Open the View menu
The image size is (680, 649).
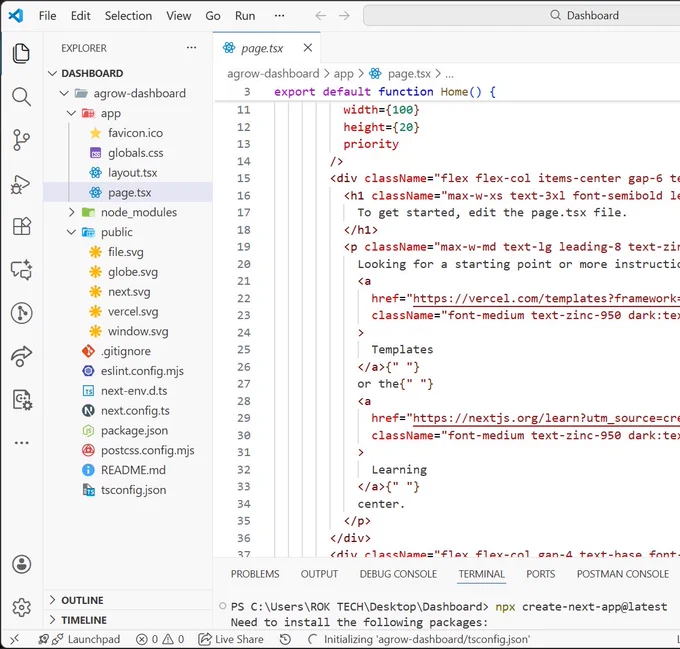179,16
